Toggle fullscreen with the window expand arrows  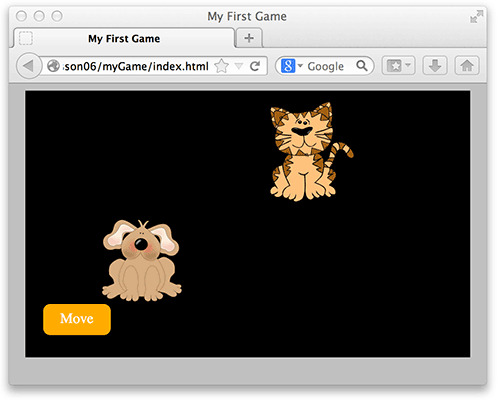point(477,17)
